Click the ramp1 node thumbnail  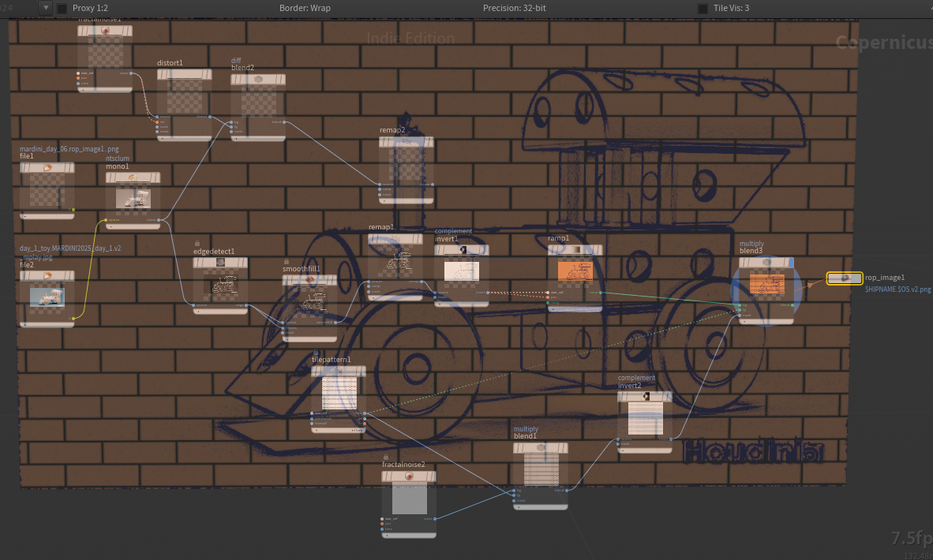575,271
